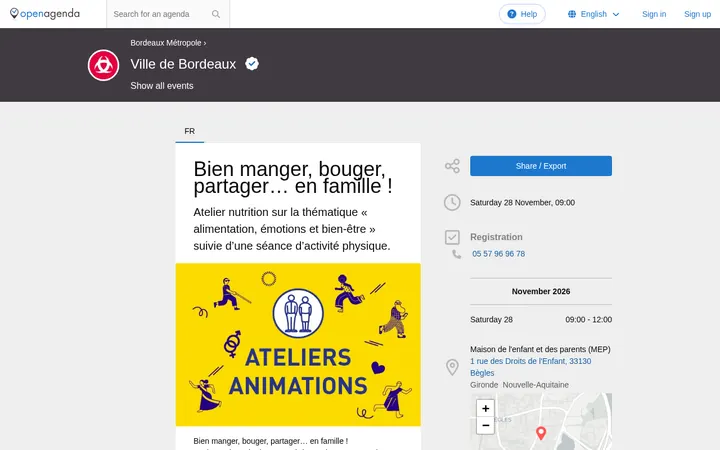
Task: Click the clock icon beside the date
Action: [452, 202]
